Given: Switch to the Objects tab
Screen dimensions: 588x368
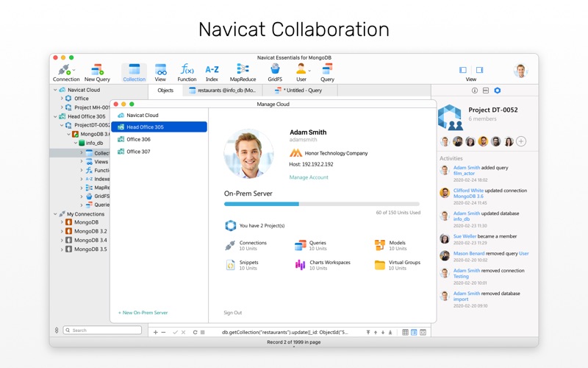Looking at the screenshot, I should pos(165,91).
